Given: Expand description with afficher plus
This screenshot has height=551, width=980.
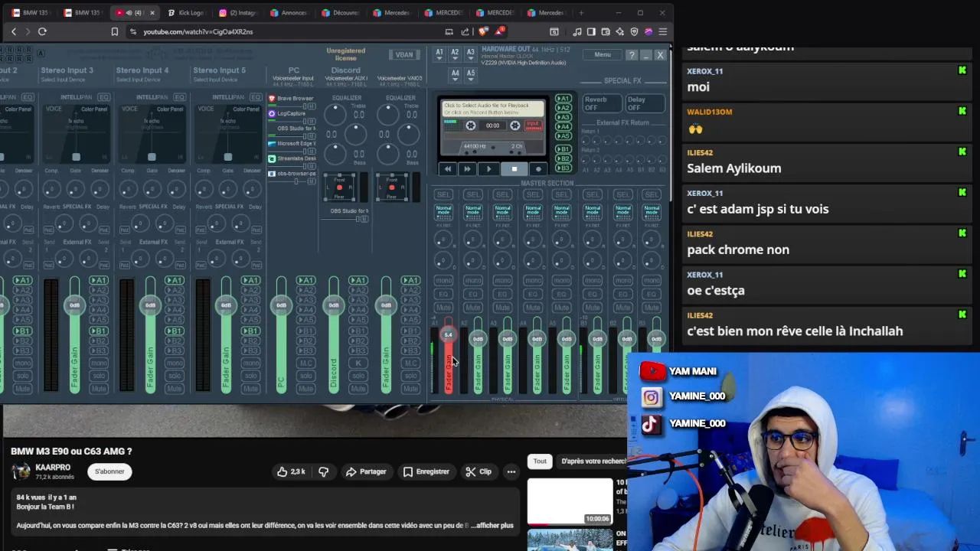Looking at the screenshot, I should [492, 526].
